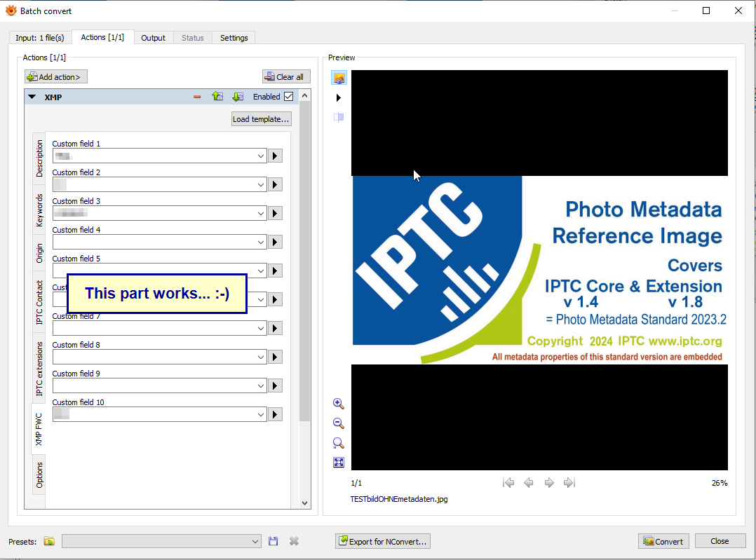
Task: Open the Custom field 9 dropdown
Action: 260,386
